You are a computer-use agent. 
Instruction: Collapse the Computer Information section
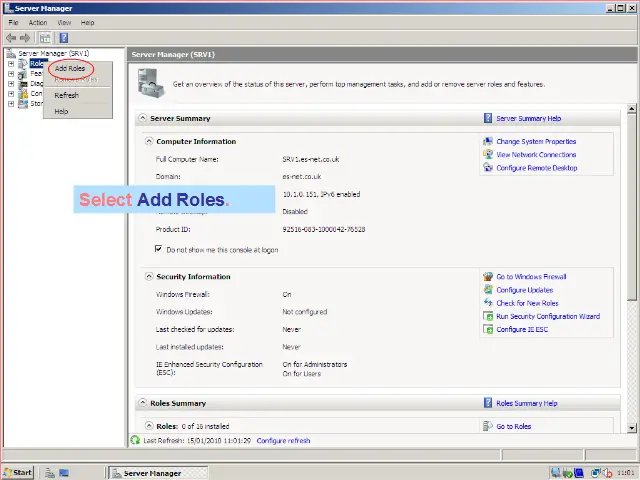pos(150,142)
